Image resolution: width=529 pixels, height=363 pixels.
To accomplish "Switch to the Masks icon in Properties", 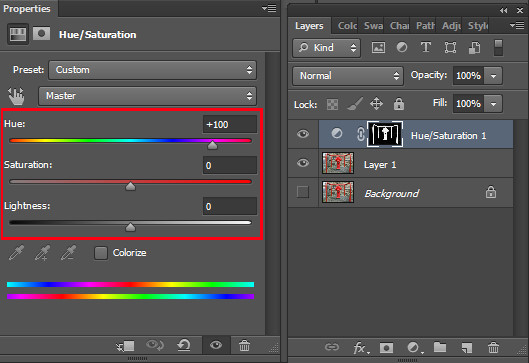I will coord(41,34).
